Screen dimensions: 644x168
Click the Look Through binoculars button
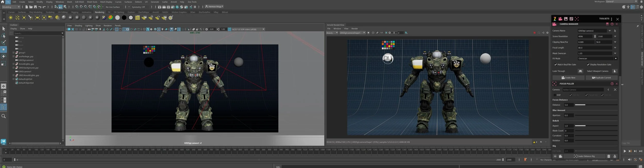pos(580,71)
